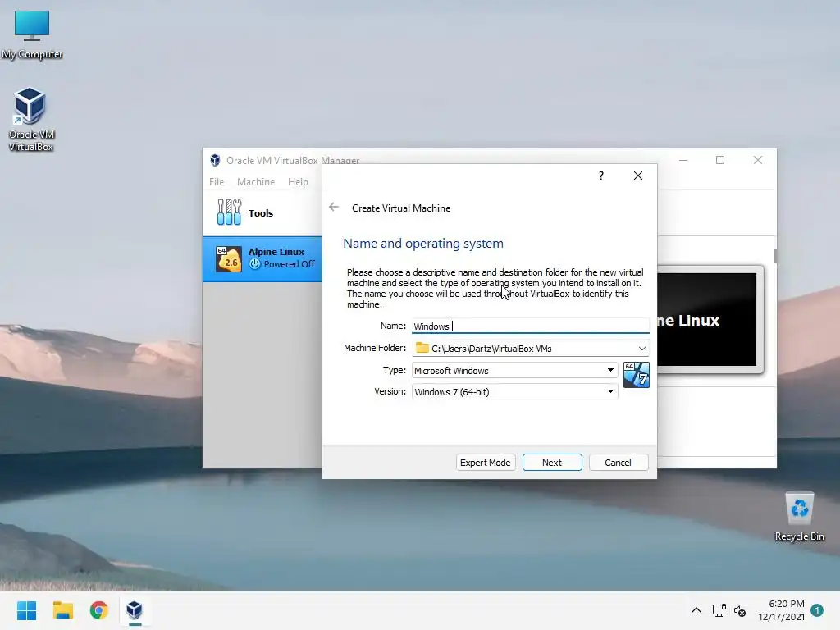The image size is (840, 630).
Task: Click the network status tray icon
Action: (x=719, y=610)
